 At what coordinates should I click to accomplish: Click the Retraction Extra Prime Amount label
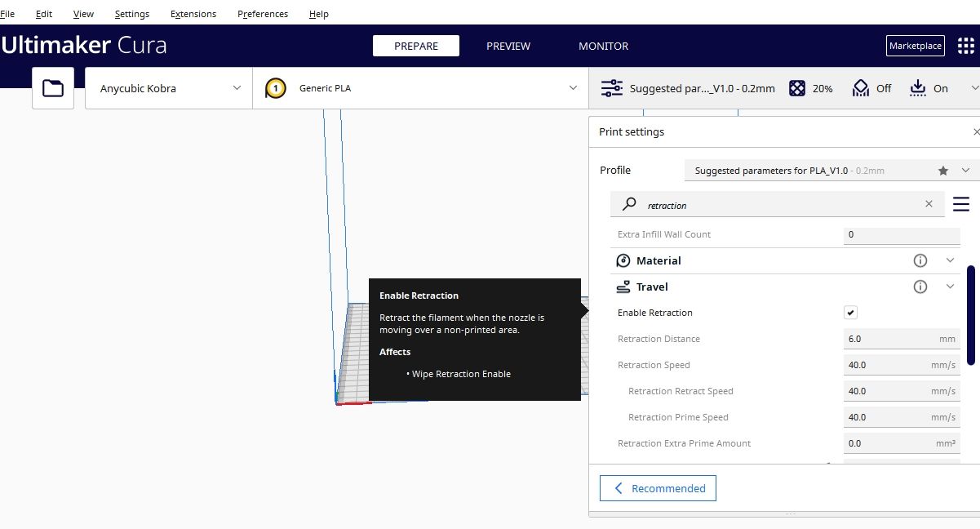point(684,443)
